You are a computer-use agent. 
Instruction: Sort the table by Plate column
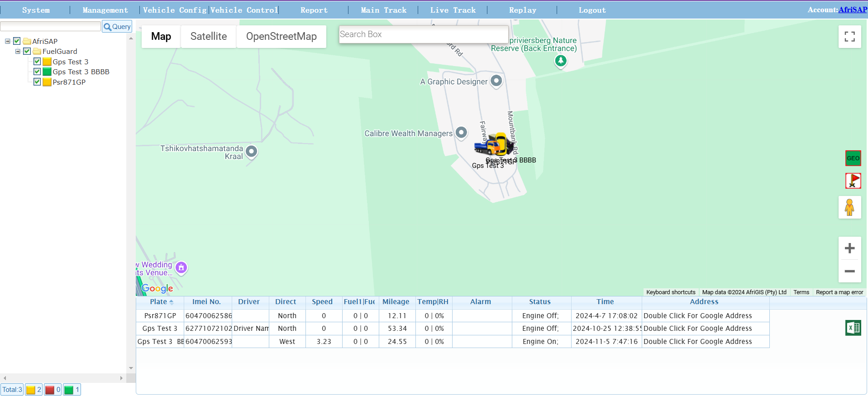(x=161, y=302)
